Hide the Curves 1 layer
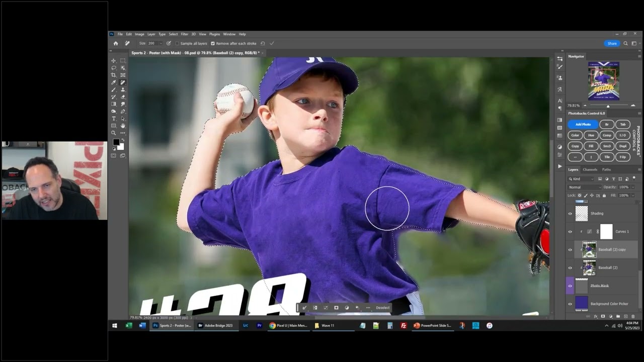The height and width of the screenshot is (362, 644). 570,231
